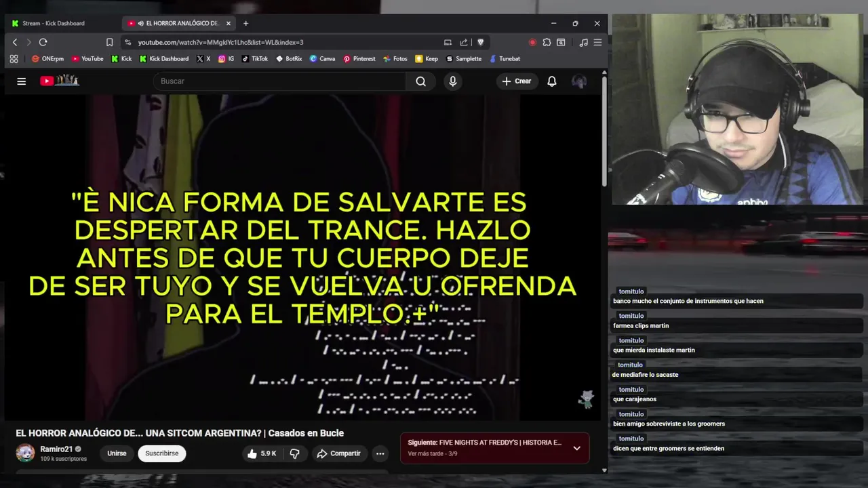This screenshot has width=868, height=488.
Task: Open site settings icon left of URL
Action: (128, 42)
